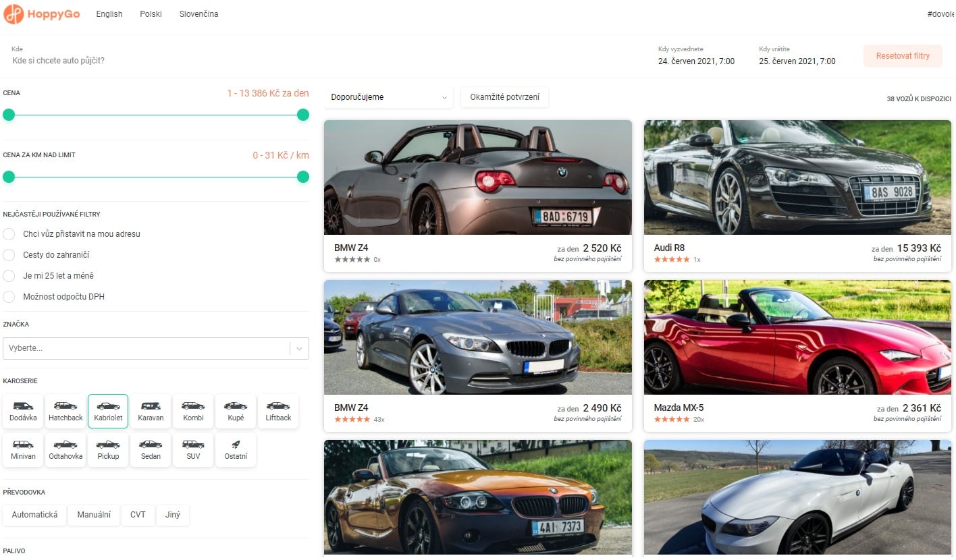Click the BMW Z4 '43x' review count
The width and height of the screenshot is (956, 560).
pyautogui.click(x=379, y=420)
